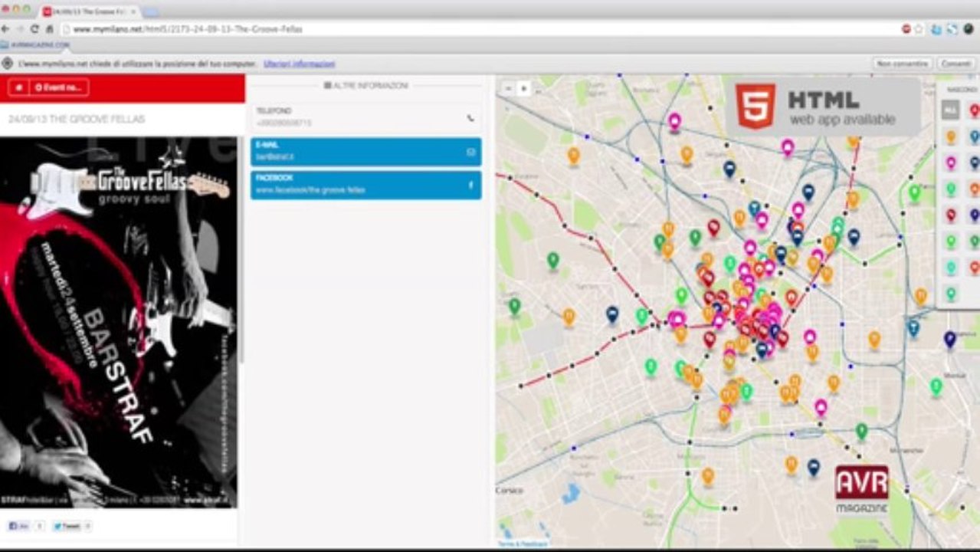980x552 pixels.
Task: Open the Eventi ne... button
Action: pos(59,87)
